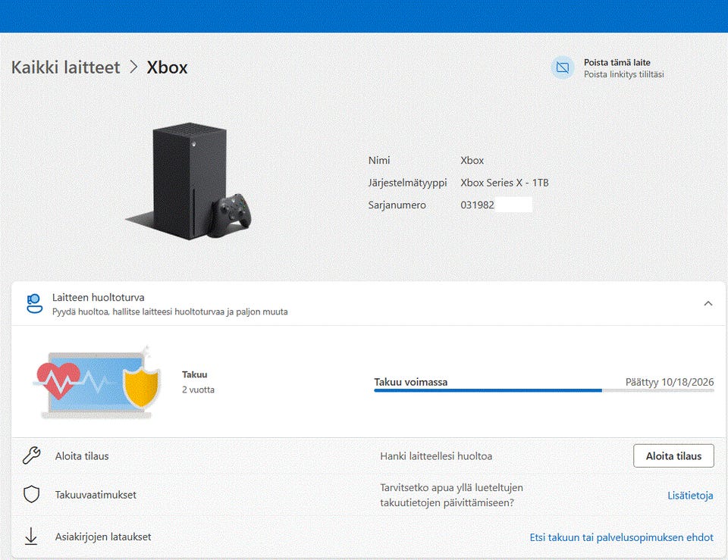Click the Poista tämä laite text
Image resolution: width=728 pixels, height=560 pixels.
[x=617, y=62]
